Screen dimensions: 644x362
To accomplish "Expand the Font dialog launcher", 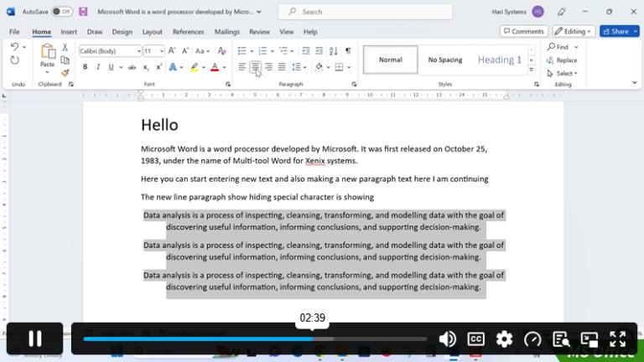I will click(x=228, y=84).
